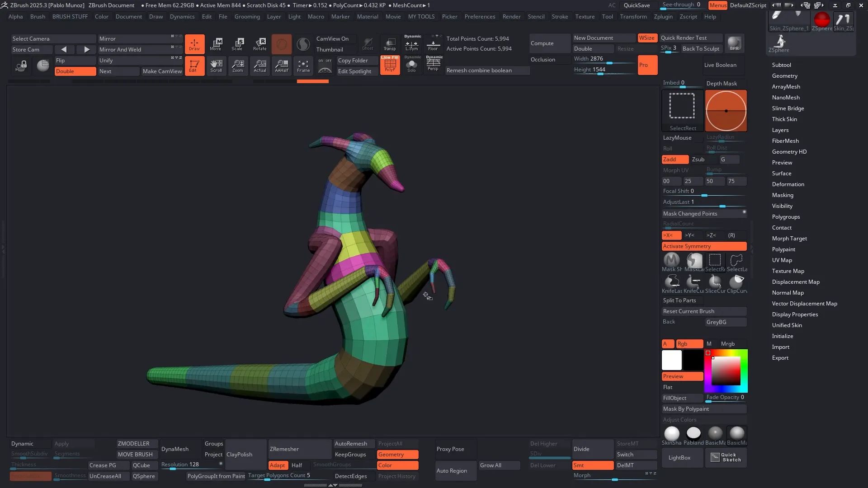Click the Reset Current Brush button
868x488 pixels.
(x=703, y=311)
